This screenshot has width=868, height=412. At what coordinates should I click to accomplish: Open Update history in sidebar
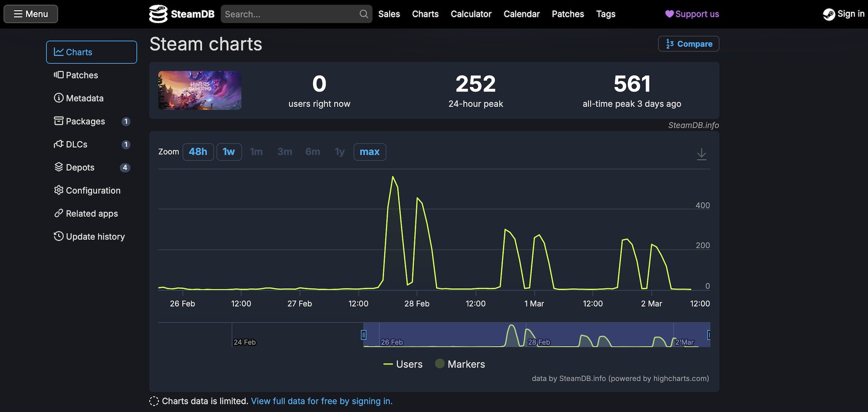click(90, 237)
